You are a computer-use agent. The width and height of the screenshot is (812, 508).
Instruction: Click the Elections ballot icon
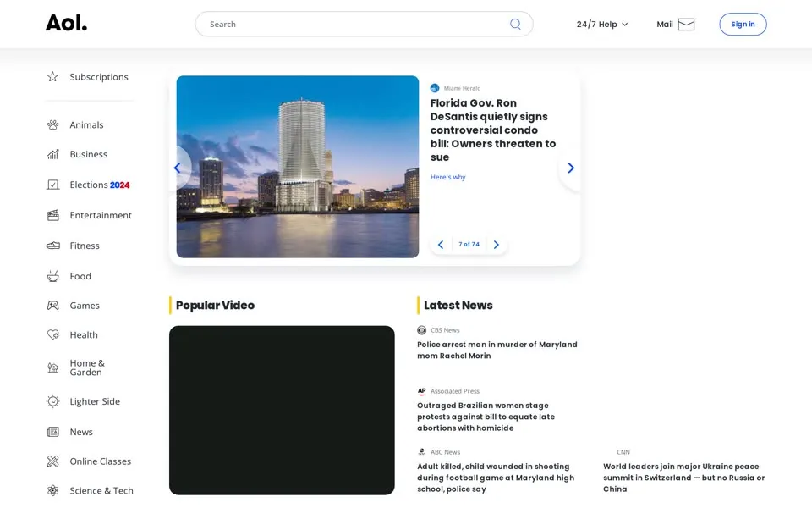[52, 185]
